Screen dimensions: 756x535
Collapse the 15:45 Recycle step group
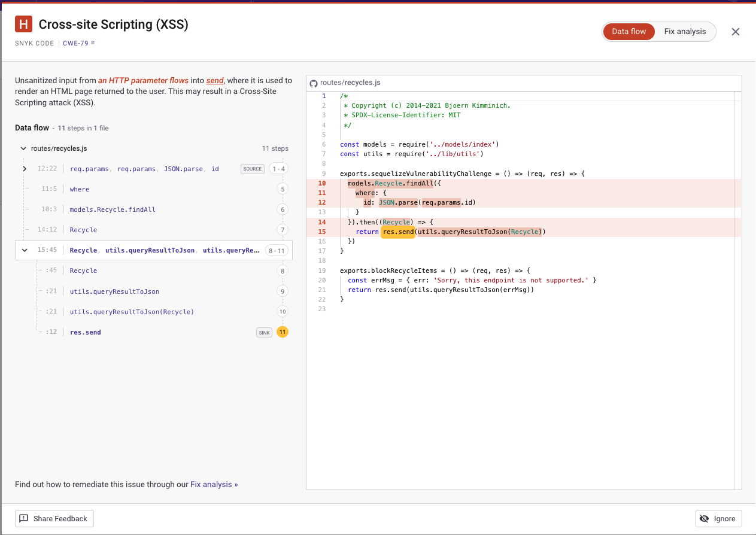[x=25, y=250]
